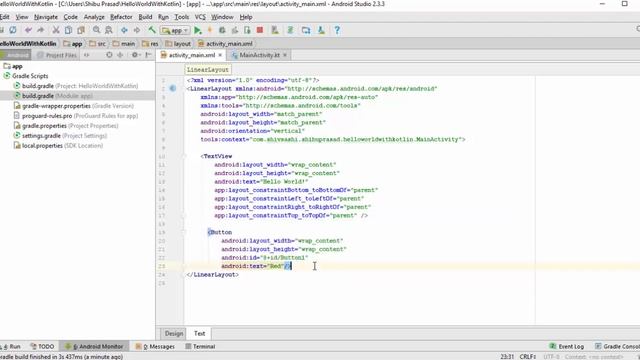Navigate Forward with the arrow icon
Screen dimensions: 640x360
(137, 30)
